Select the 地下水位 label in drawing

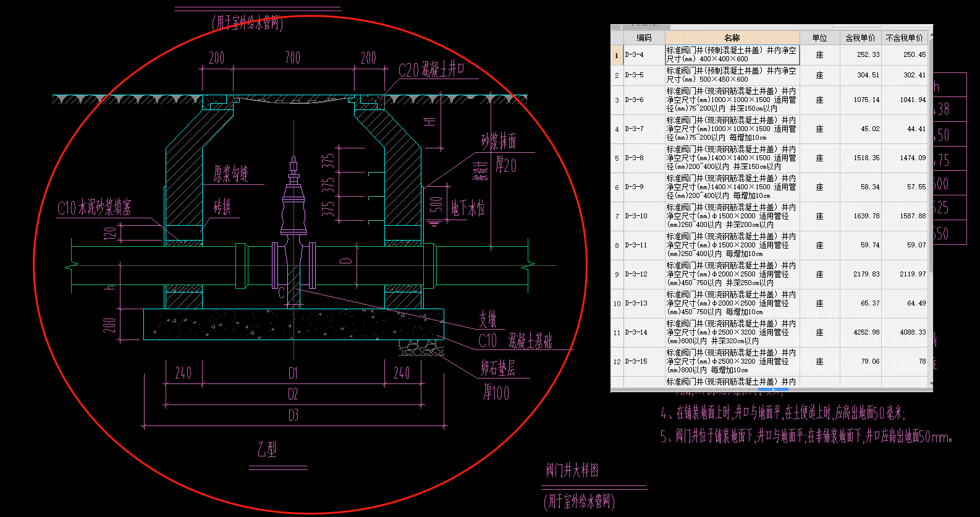[x=468, y=208]
